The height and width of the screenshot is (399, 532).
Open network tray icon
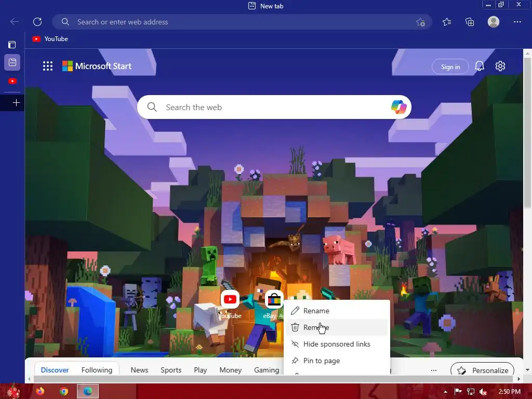(x=471, y=392)
